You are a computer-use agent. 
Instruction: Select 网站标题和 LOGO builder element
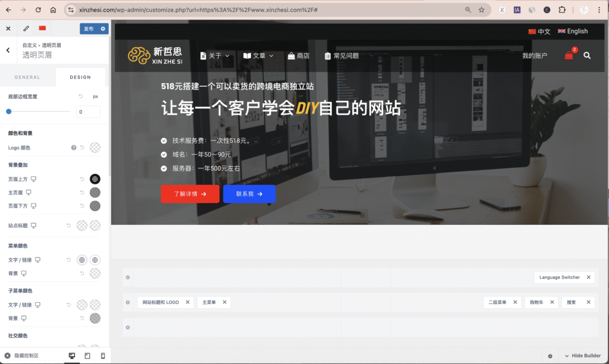pos(161,302)
